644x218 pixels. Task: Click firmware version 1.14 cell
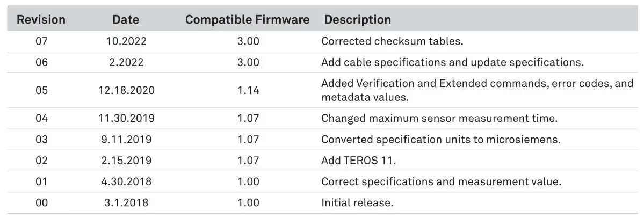pyautogui.click(x=248, y=90)
